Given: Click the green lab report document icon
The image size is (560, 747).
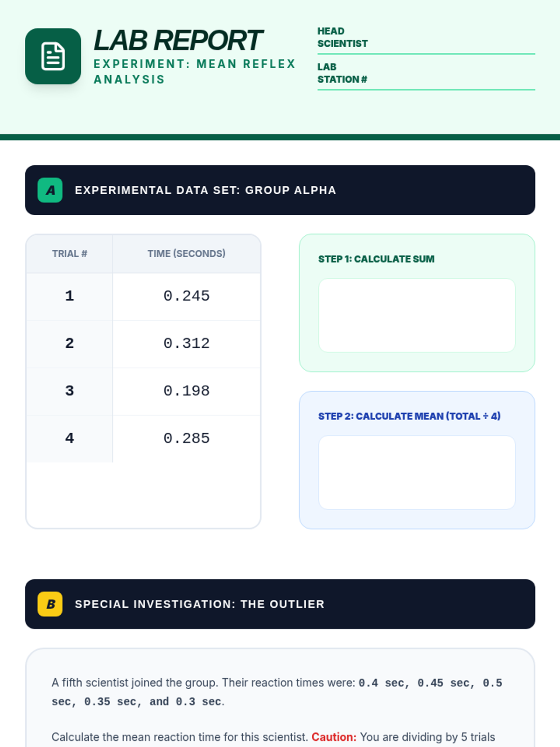Looking at the screenshot, I should [x=53, y=56].
